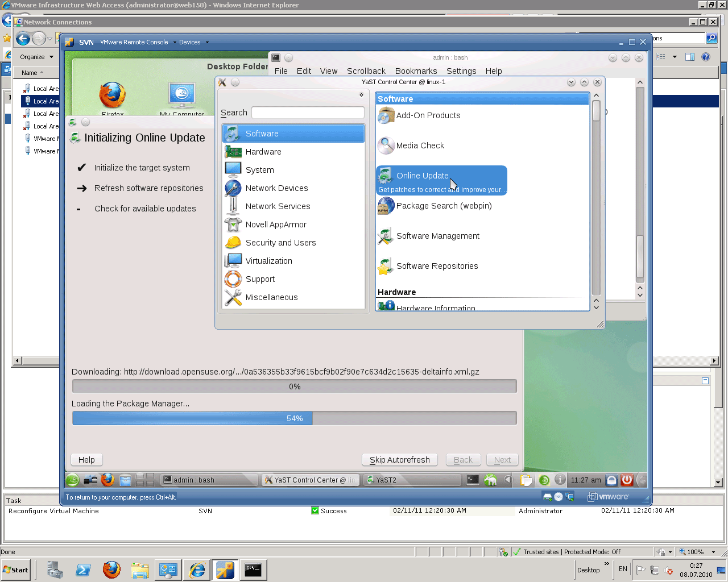
Task: Open Security and Users category
Action: 293,243
